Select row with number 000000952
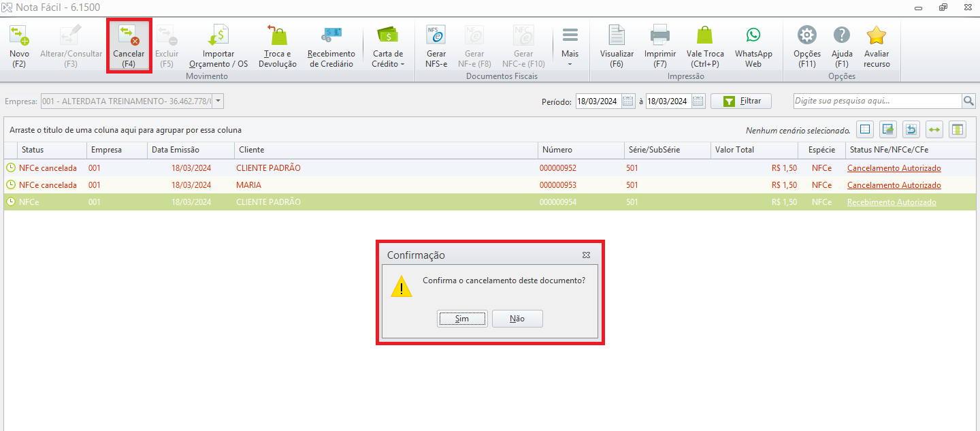The height and width of the screenshot is (431, 980). coord(490,168)
